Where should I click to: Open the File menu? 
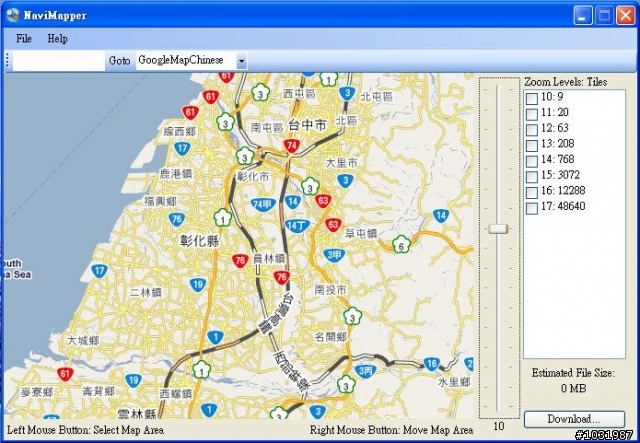point(24,39)
